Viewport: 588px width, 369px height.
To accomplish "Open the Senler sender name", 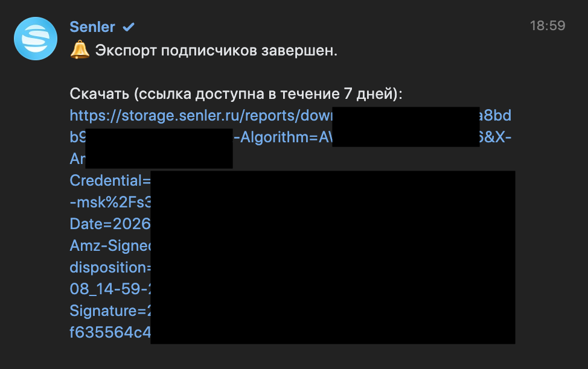I will pyautogui.click(x=92, y=27).
